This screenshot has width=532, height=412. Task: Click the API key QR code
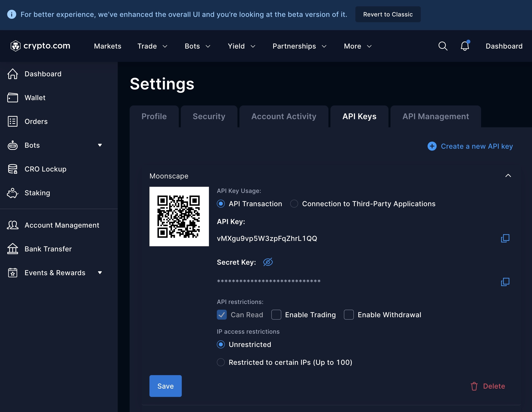pos(179,216)
